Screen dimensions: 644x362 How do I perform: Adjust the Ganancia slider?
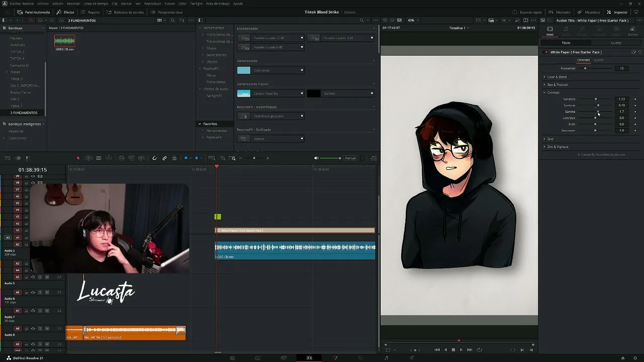point(596,99)
